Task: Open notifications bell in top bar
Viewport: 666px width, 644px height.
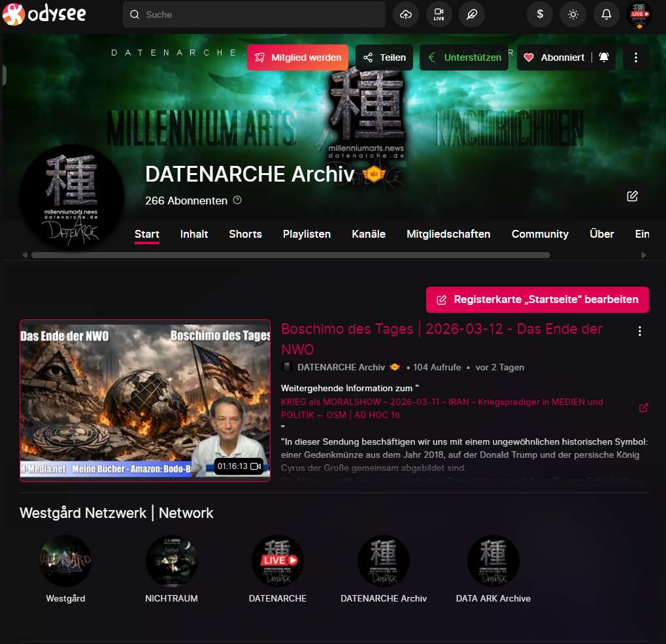Action: pyautogui.click(x=606, y=14)
